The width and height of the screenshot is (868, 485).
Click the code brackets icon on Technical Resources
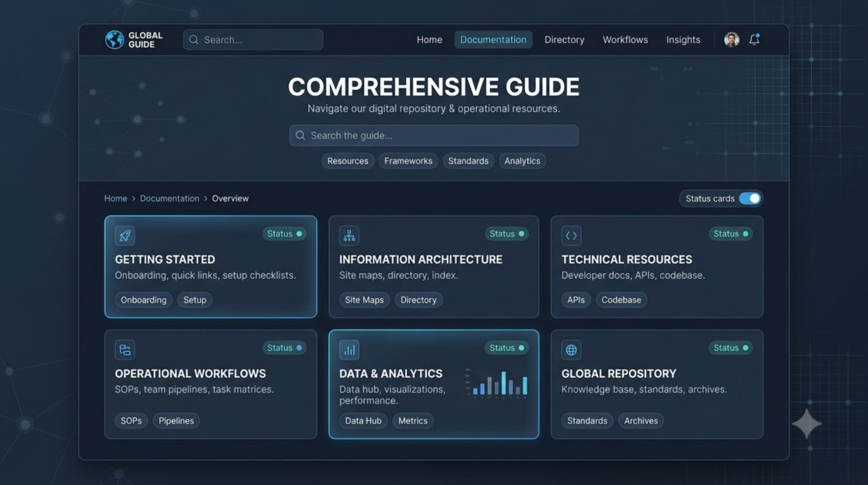click(571, 236)
